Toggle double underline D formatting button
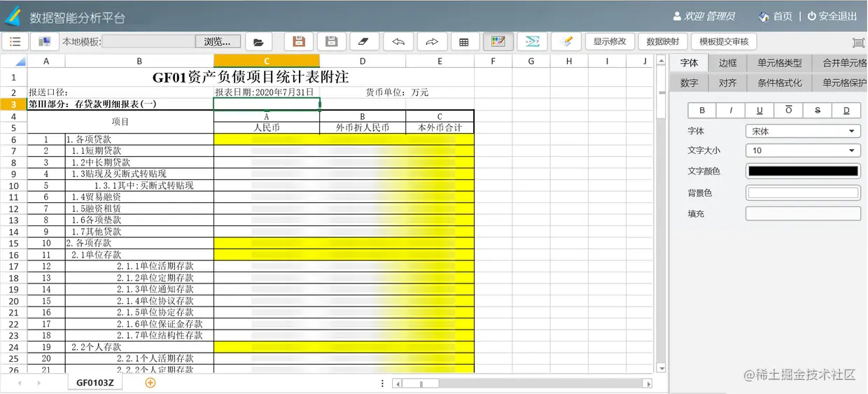 [846, 111]
